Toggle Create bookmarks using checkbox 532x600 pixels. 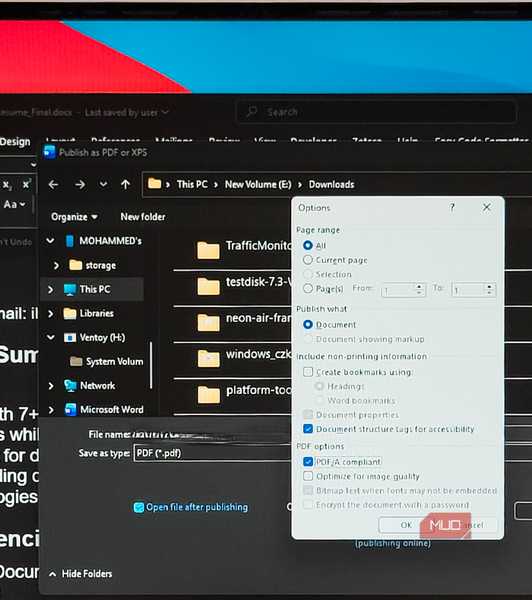(x=308, y=372)
